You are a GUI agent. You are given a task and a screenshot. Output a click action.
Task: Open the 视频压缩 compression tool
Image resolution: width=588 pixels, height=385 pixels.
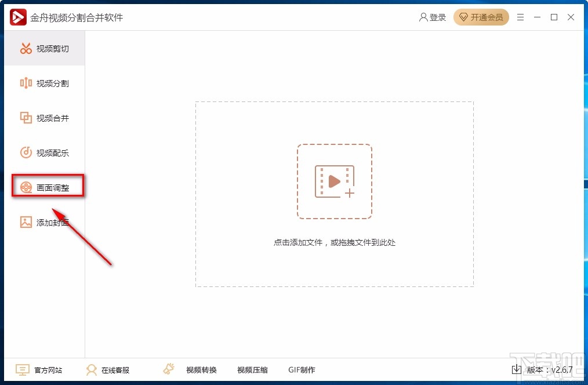tap(252, 369)
